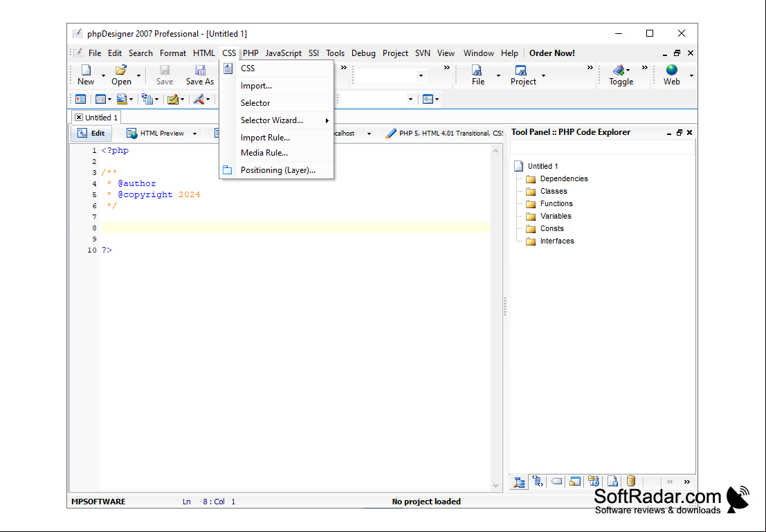Screen dimensions: 766x532
Task: Click the Web globe icon
Action: [672, 70]
